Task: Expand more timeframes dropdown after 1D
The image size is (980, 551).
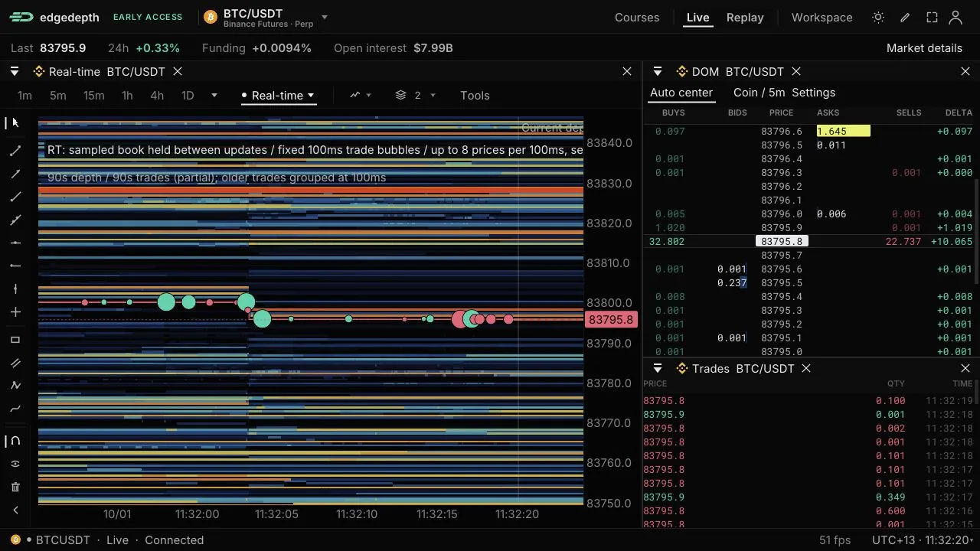Action: [x=214, y=96]
